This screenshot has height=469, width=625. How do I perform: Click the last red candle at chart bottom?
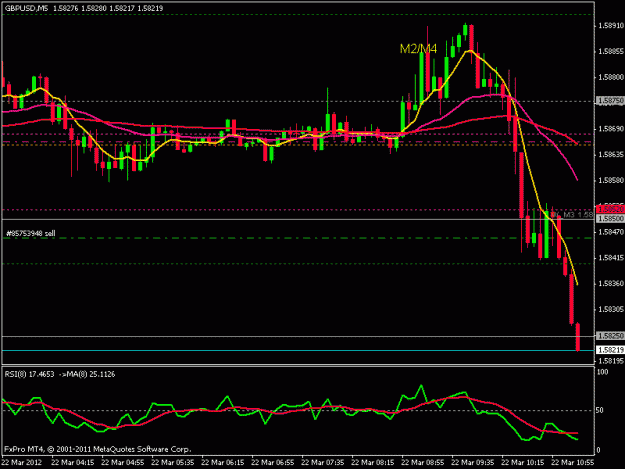click(x=578, y=337)
